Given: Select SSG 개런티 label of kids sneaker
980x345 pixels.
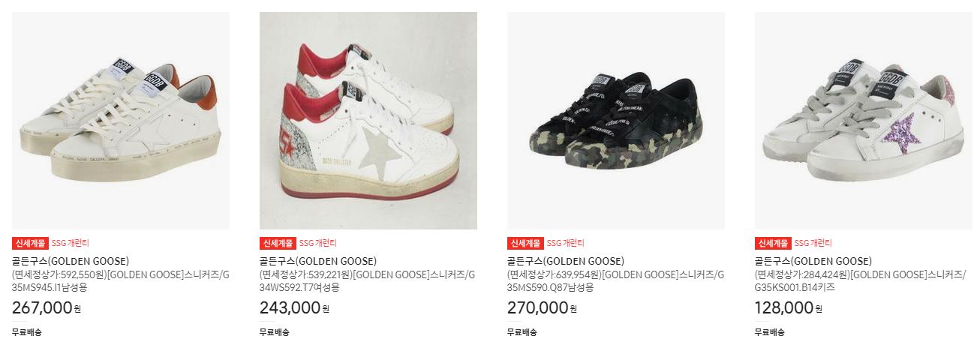Looking at the screenshot, I should click(x=813, y=243).
